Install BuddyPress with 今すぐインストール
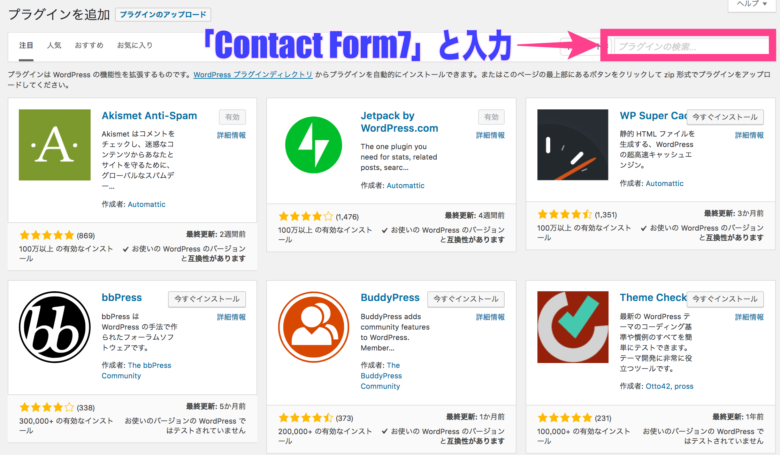The image size is (780, 455). tap(466, 299)
